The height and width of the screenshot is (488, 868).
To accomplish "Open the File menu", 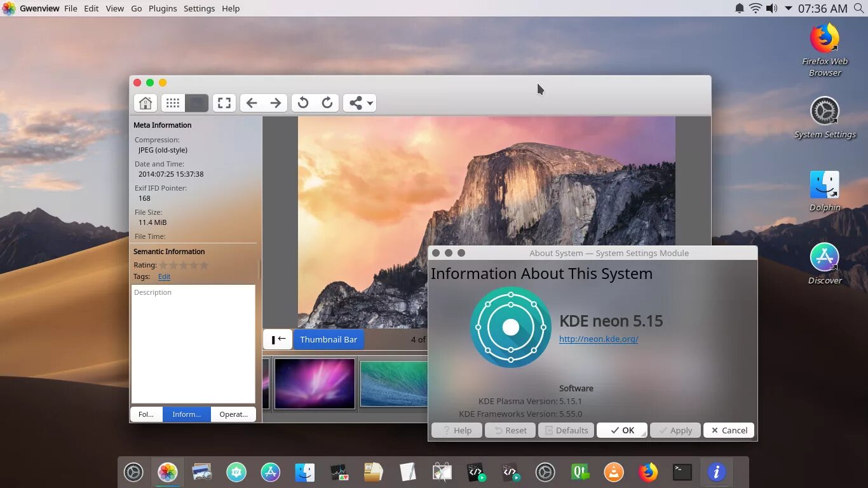I will [x=71, y=8].
